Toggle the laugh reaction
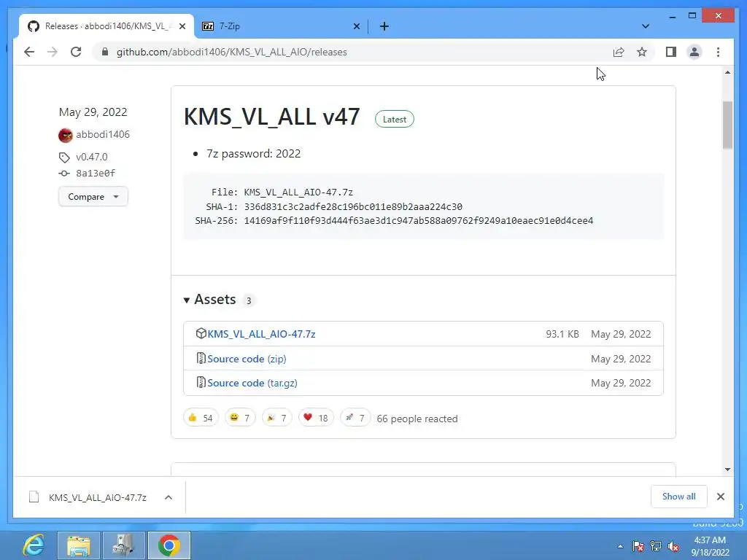 239,418
